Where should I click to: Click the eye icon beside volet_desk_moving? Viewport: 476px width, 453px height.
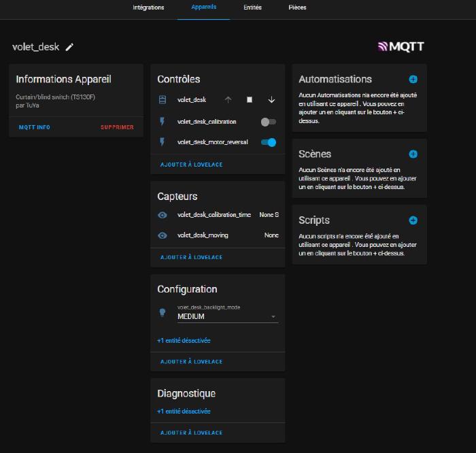[163, 235]
